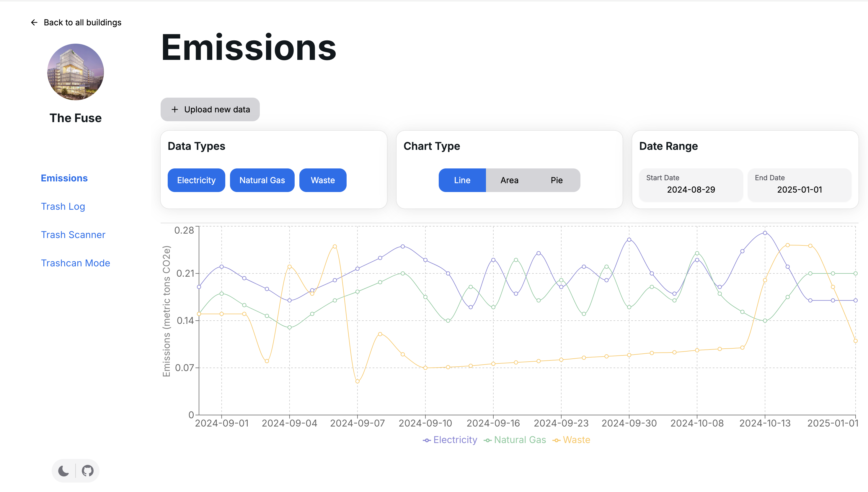
Task: Toggle Natural Gas data type
Action: tap(262, 180)
